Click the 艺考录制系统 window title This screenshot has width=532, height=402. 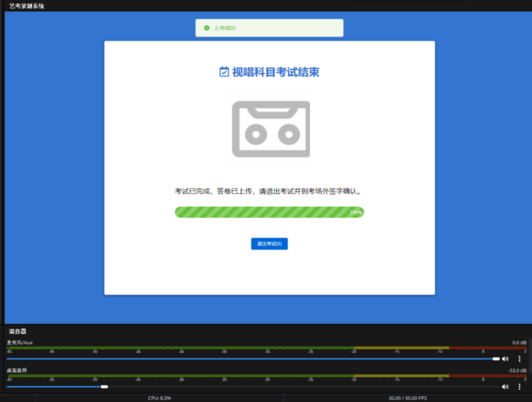pyautogui.click(x=27, y=6)
